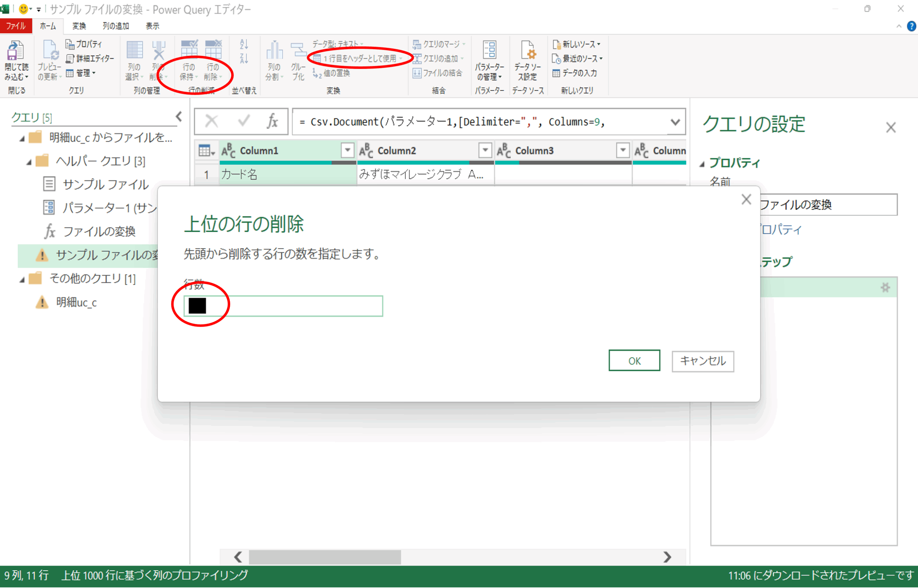Click the Column2 ABC data type icon

366,151
